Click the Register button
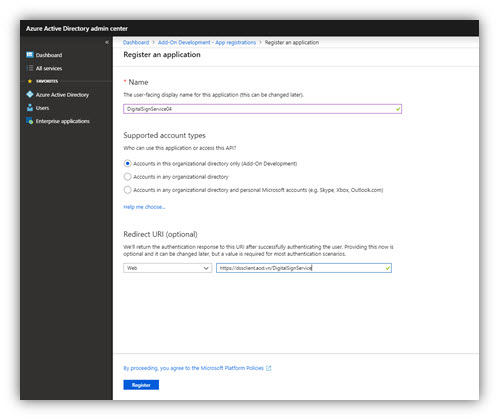 click(x=141, y=385)
